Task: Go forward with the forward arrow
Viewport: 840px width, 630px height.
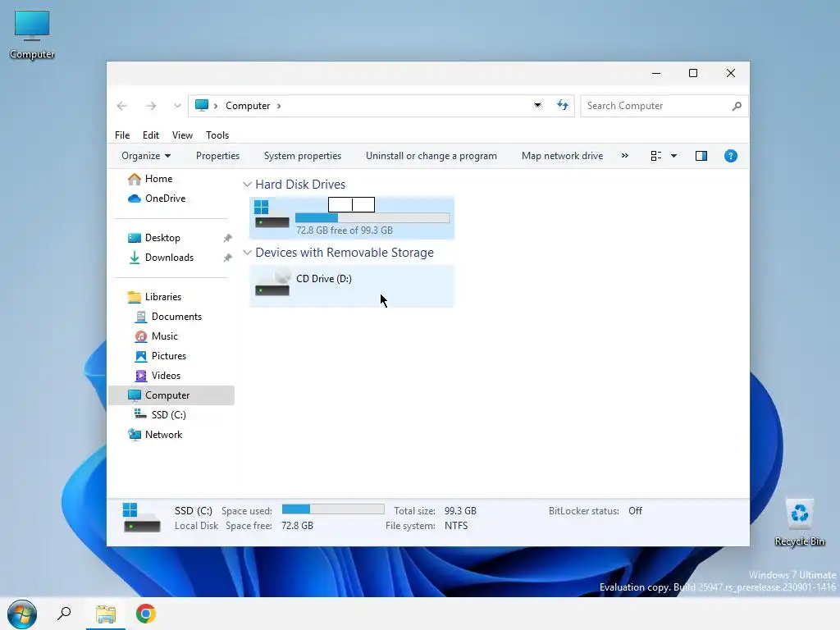Action: click(x=151, y=106)
